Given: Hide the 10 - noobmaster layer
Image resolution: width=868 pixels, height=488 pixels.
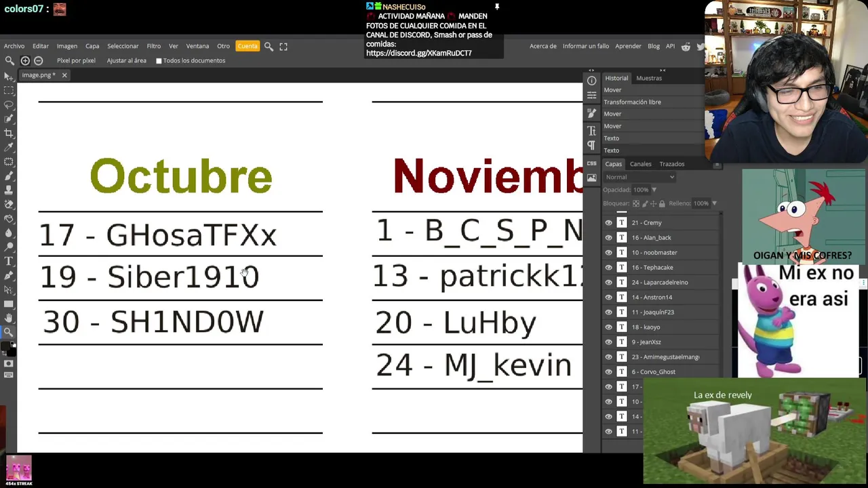Looking at the screenshot, I should tap(608, 252).
